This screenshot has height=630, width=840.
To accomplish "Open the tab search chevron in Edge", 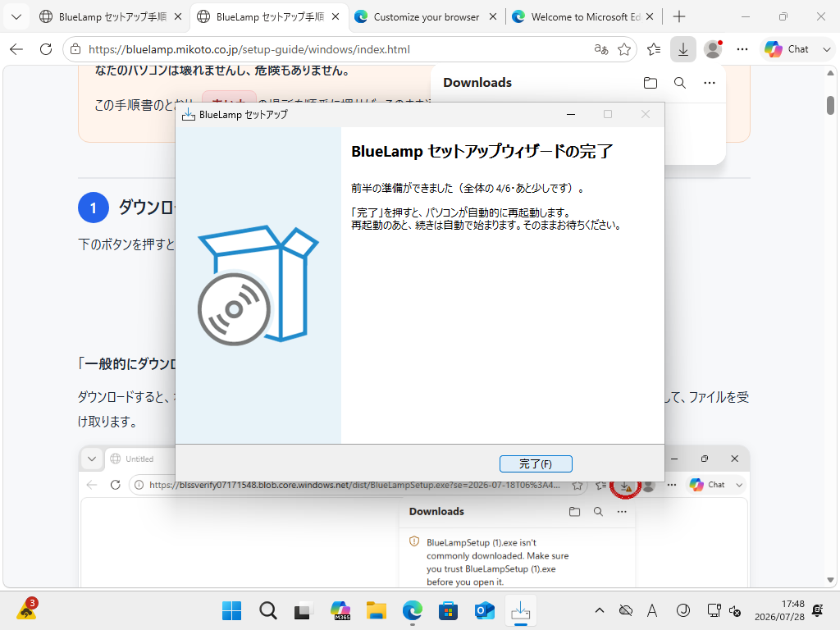I will pyautogui.click(x=16, y=16).
